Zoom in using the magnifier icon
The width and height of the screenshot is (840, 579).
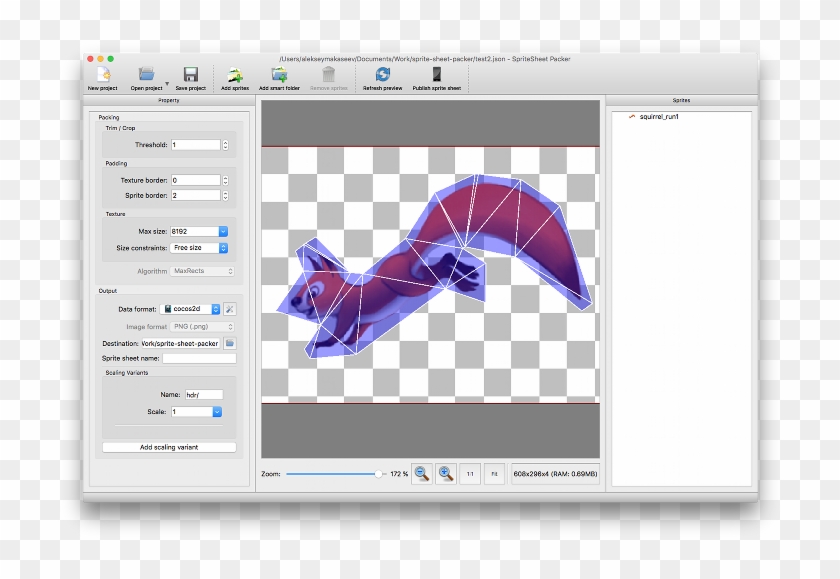444,473
